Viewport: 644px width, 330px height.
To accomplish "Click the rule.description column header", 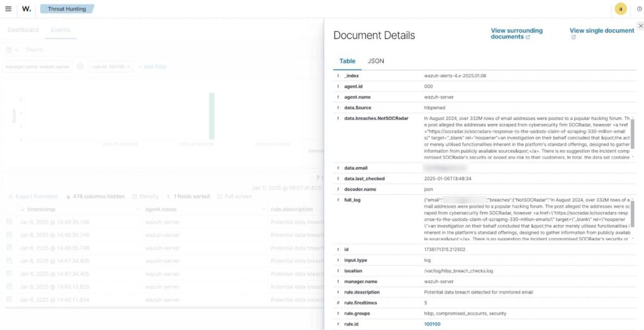I will [x=292, y=209].
